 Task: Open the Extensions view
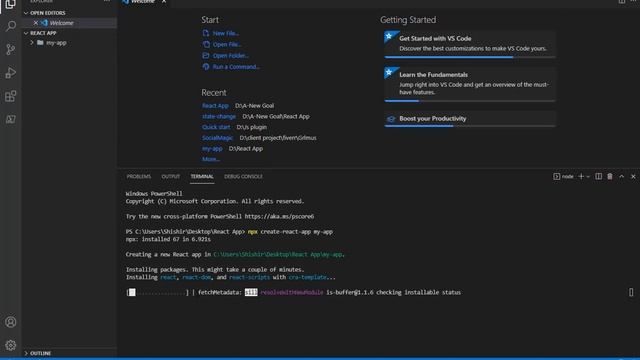tap(11, 96)
